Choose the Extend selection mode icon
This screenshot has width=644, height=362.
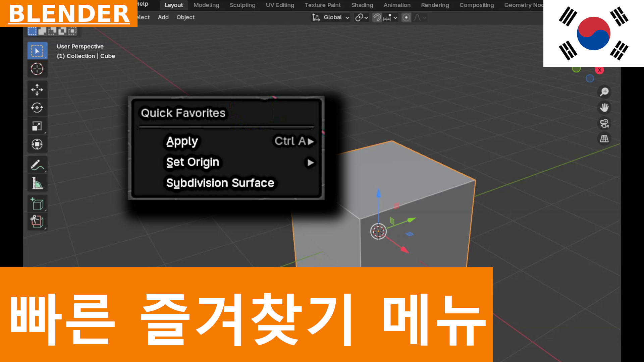point(42,31)
